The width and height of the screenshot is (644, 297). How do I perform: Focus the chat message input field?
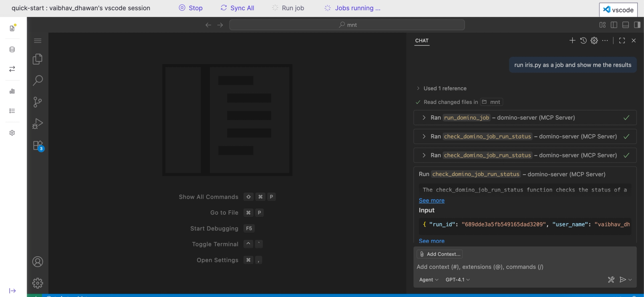[x=525, y=267]
